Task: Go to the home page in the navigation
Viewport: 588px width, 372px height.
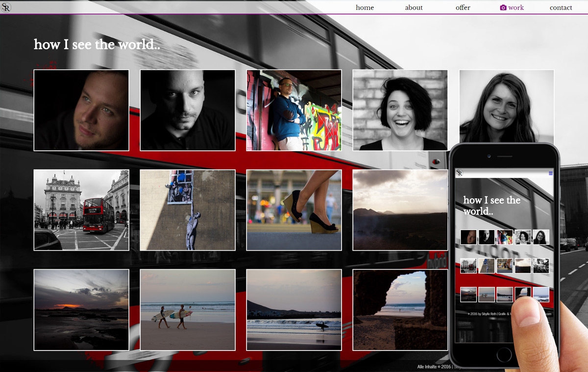Action: (365, 7)
